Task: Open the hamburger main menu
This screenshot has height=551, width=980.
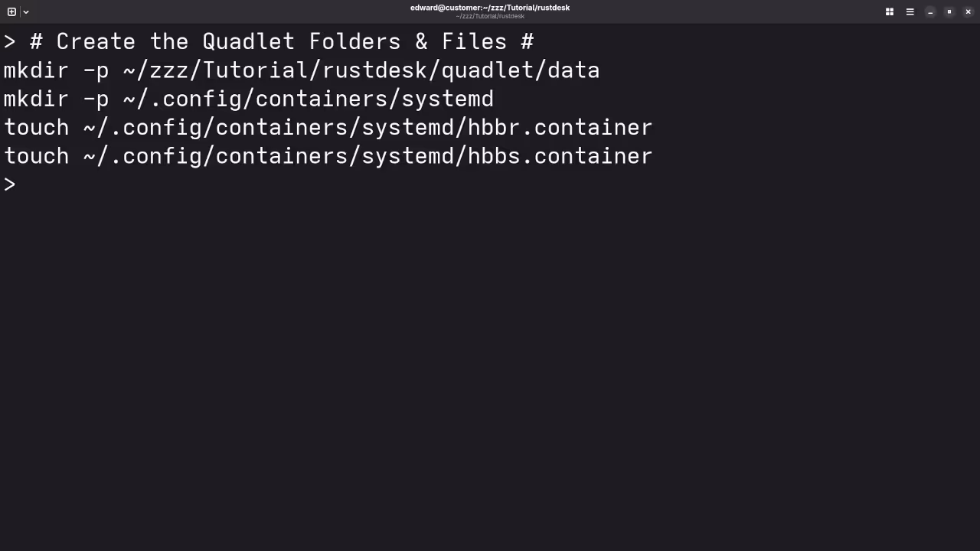Action: (x=910, y=11)
